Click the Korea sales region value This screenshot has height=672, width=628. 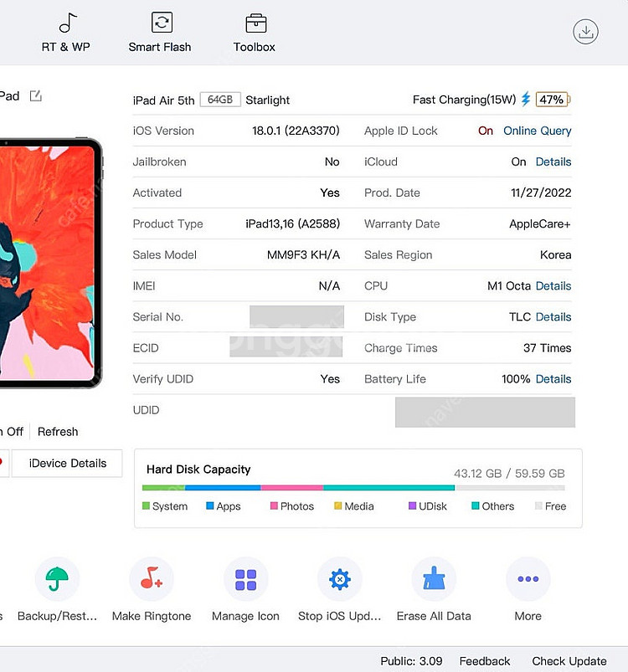point(555,255)
